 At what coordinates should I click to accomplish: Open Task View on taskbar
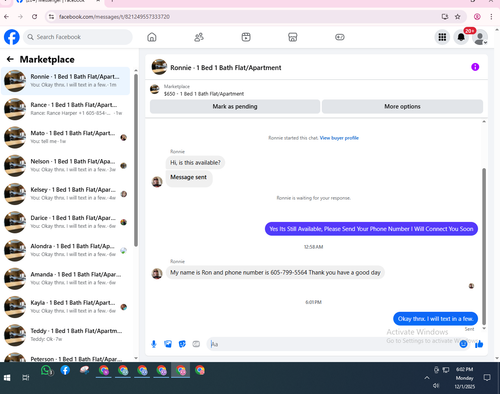coord(26,377)
